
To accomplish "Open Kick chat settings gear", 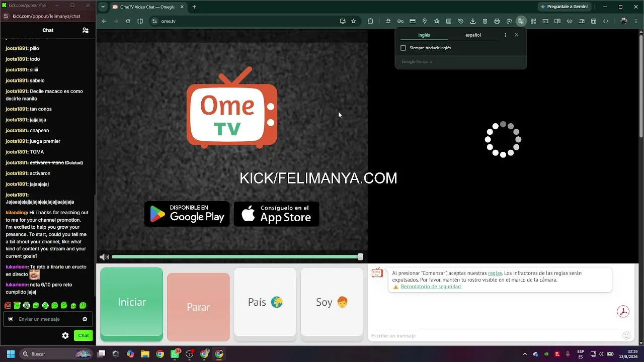I will click(x=65, y=335).
